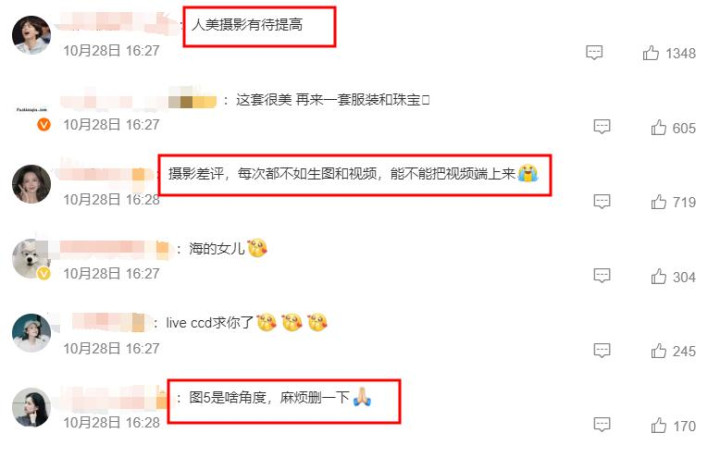Open avatar of the live ccd commenter

(x=31, y=333)
